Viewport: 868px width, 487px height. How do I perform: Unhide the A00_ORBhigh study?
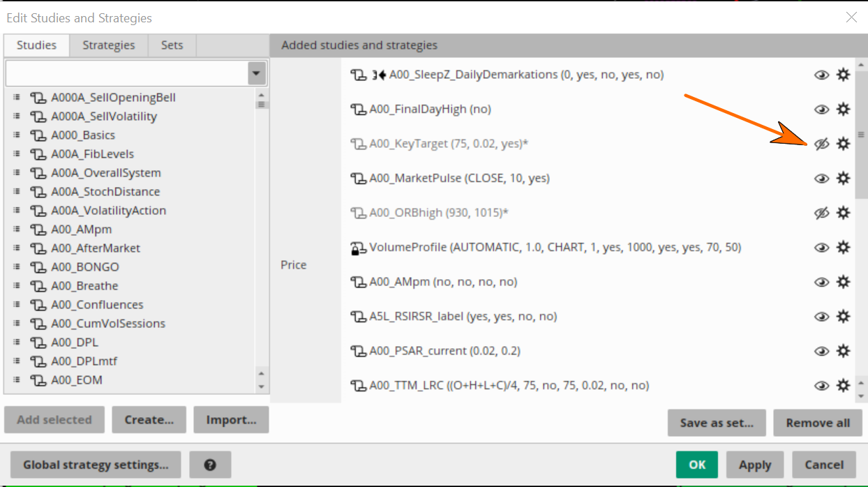[x=821, y=213]
